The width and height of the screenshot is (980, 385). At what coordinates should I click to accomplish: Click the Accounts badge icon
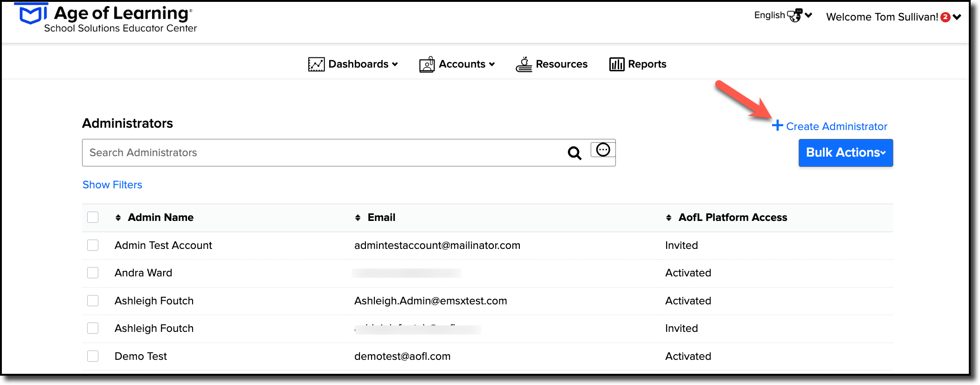[427, 64]
